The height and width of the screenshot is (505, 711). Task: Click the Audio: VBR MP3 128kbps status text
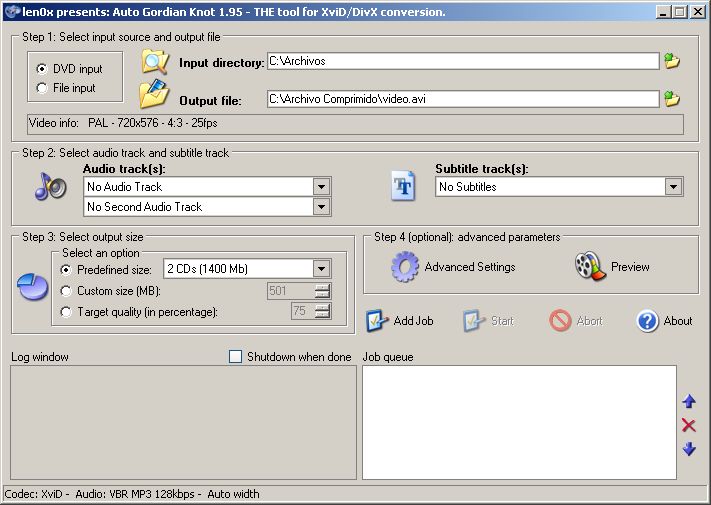tap(135, 494)
